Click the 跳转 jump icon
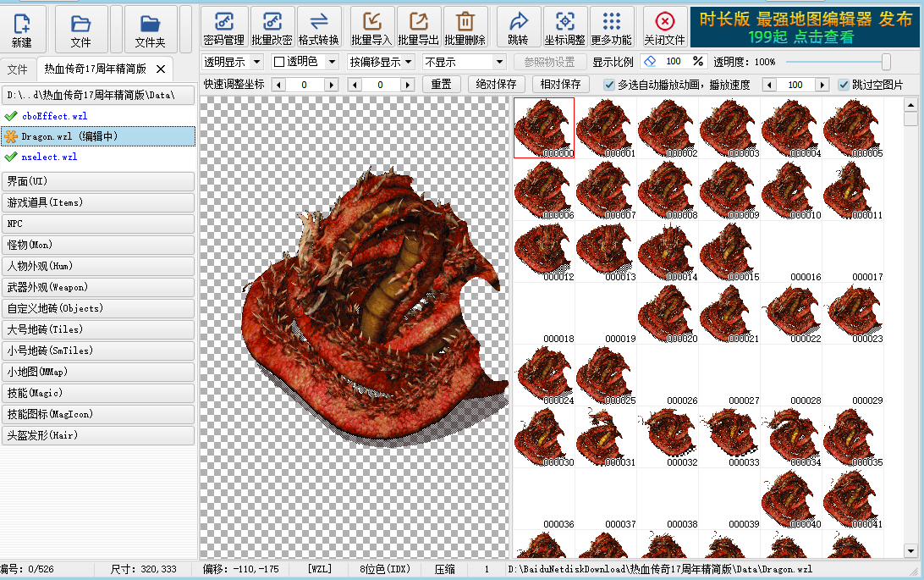This screenshot has width=924, height=580. (x=518, y=28)
